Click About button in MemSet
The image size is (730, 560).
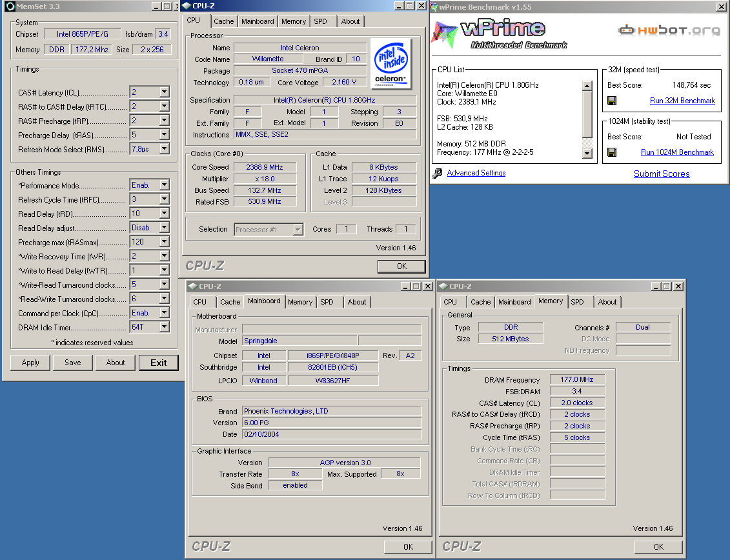(116, 363)
